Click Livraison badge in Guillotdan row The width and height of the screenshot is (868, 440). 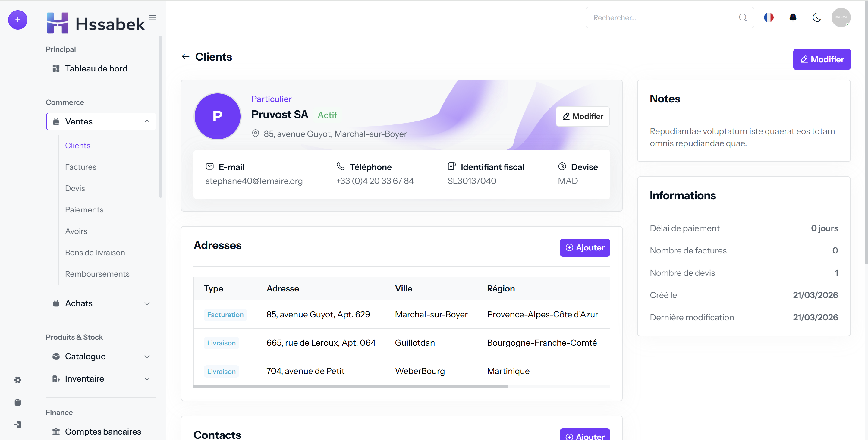coord(221,343)
